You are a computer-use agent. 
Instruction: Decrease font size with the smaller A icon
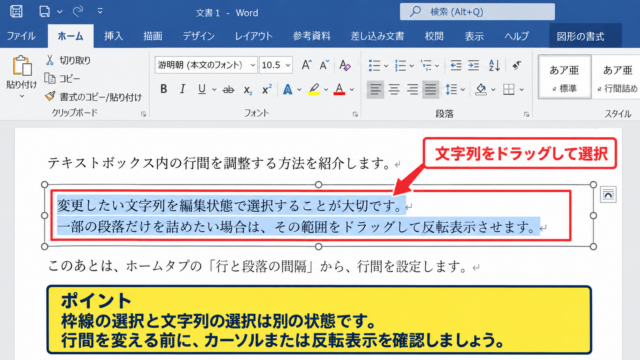pyautogui.click(x=324, y=65)
